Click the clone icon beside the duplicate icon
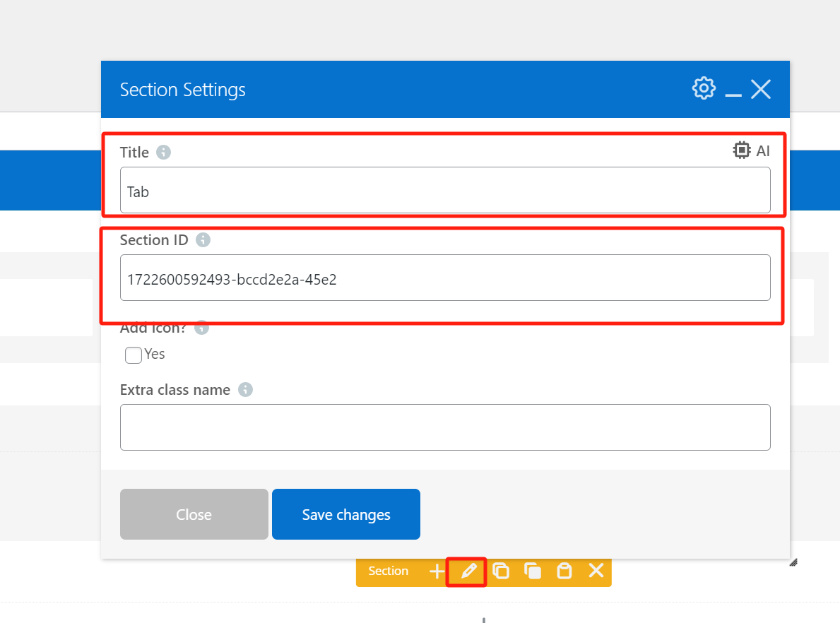 click(x=532, y=571)
